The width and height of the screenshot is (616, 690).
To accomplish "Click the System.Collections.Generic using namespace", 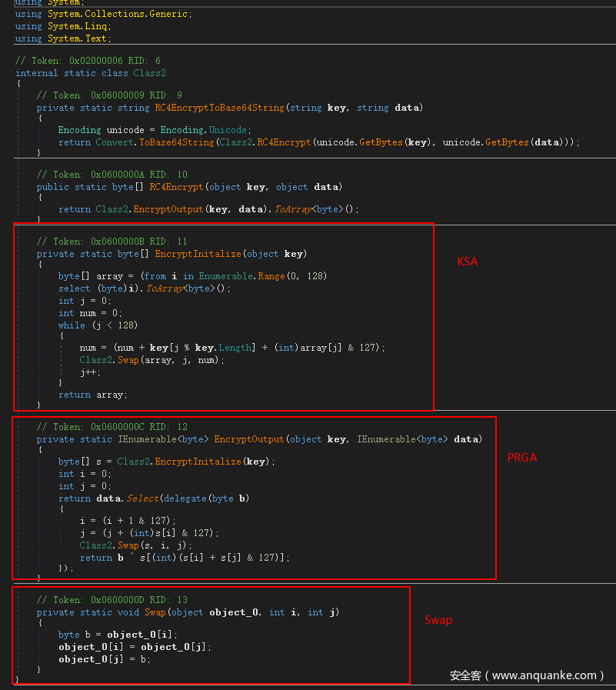I will (119, 14).
